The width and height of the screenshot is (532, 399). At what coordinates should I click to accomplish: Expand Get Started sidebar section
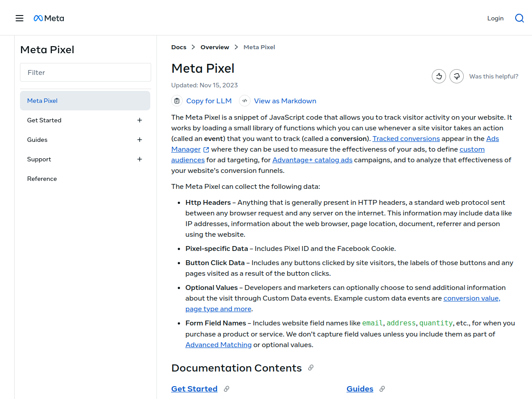[x=140, y=120]
